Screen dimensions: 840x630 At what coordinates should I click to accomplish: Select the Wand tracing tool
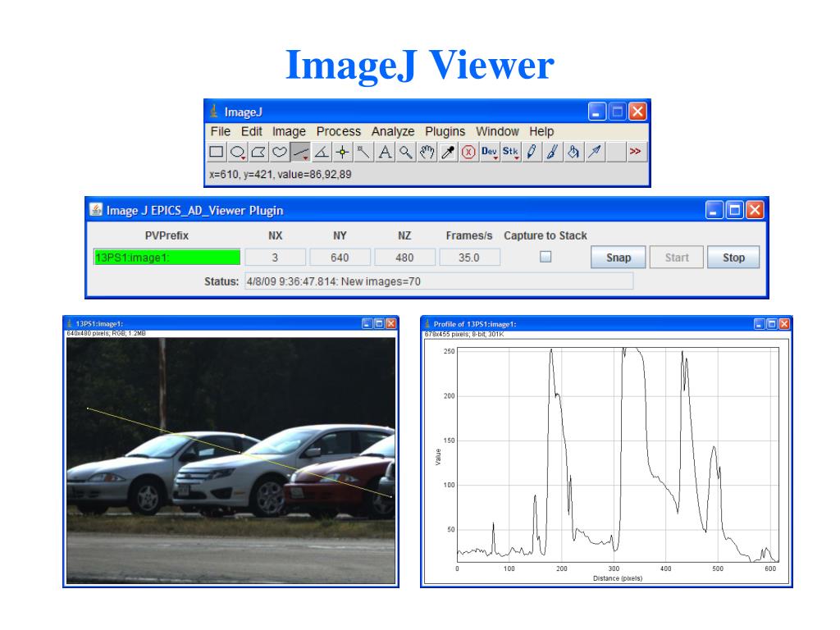(x=363, y=152)
